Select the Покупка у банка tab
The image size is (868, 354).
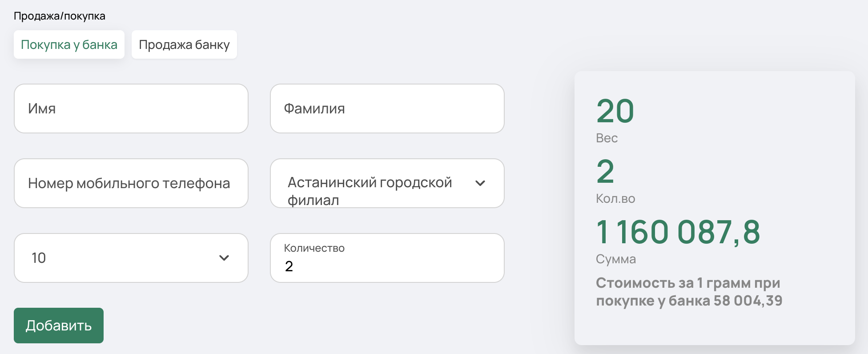coord(69,44)
